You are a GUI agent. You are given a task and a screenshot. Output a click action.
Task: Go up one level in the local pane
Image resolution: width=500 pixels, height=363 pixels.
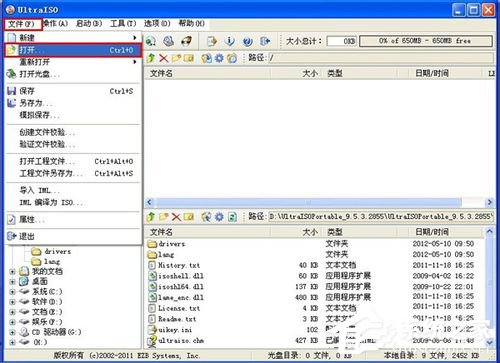(x=151, y=217)
